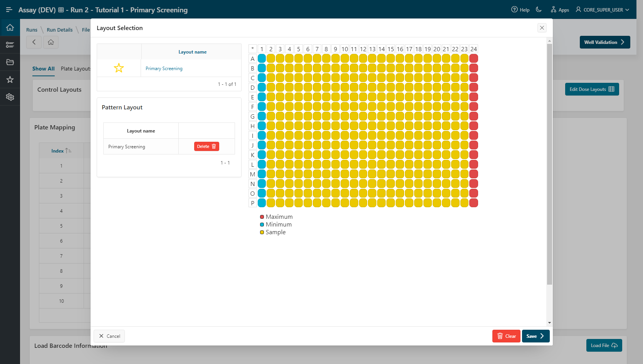Click the Sample legend entry

point(273,232)
